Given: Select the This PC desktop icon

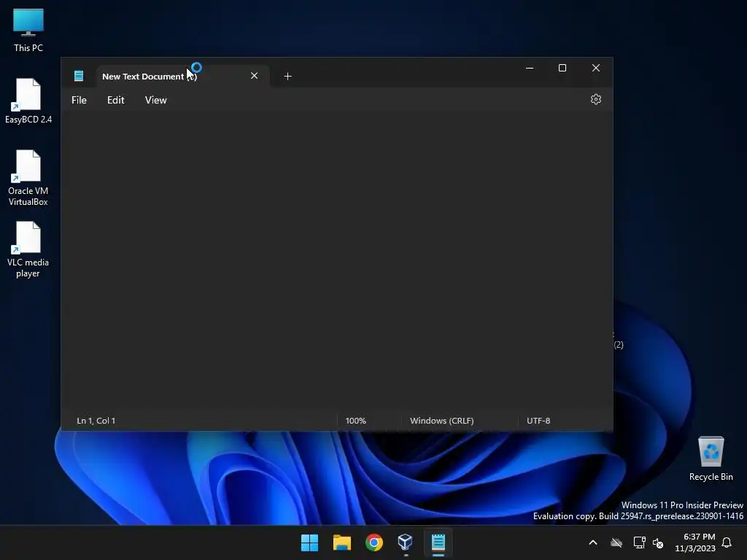Looking at the screenshot, I should tap(28, 30).
